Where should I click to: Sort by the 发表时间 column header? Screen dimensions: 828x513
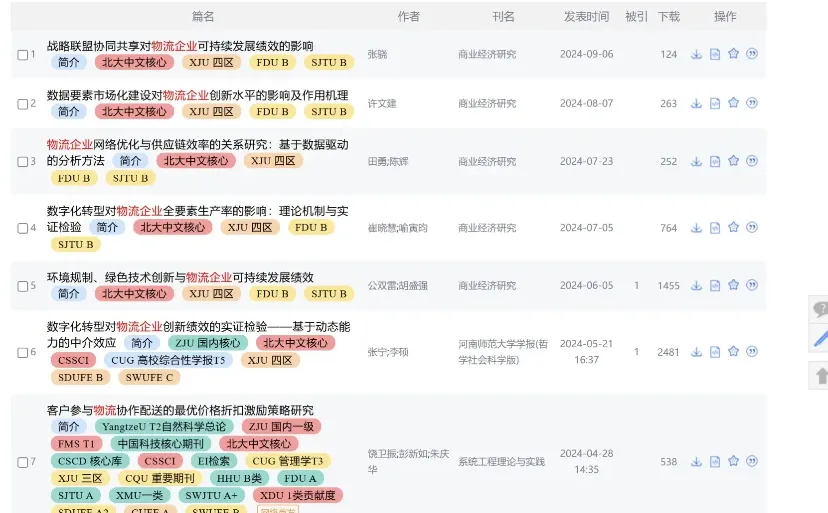tap(586, 17)
